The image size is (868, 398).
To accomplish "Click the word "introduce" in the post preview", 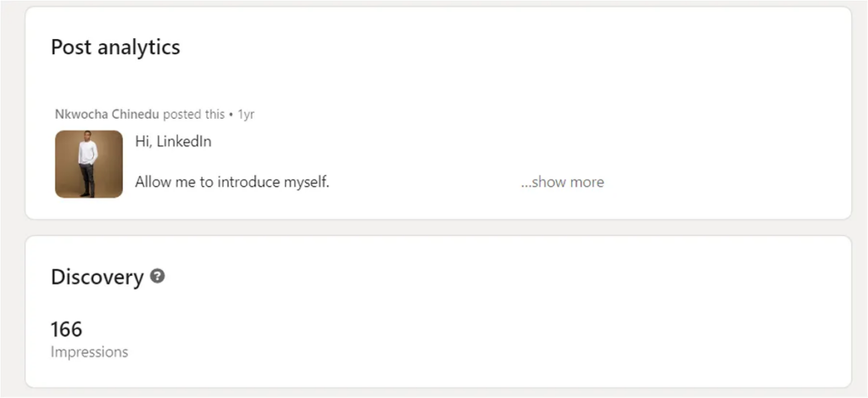I will tap(246, 182).
